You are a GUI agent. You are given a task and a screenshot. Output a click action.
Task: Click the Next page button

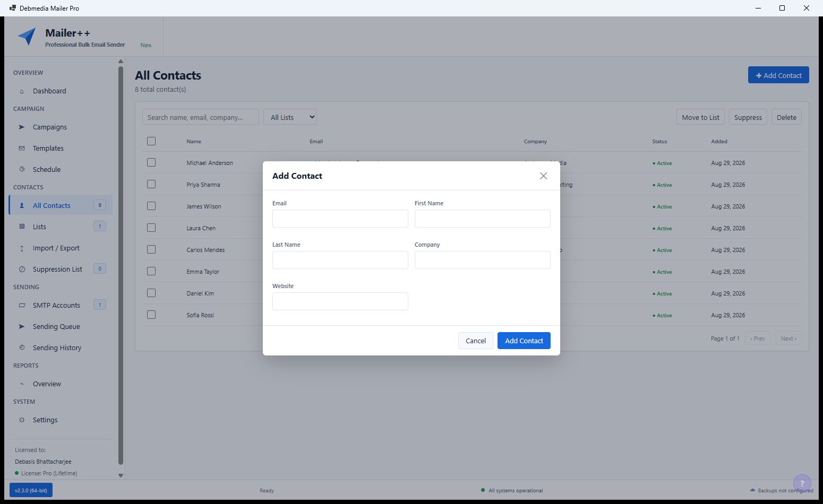click(x=788, y=338)
